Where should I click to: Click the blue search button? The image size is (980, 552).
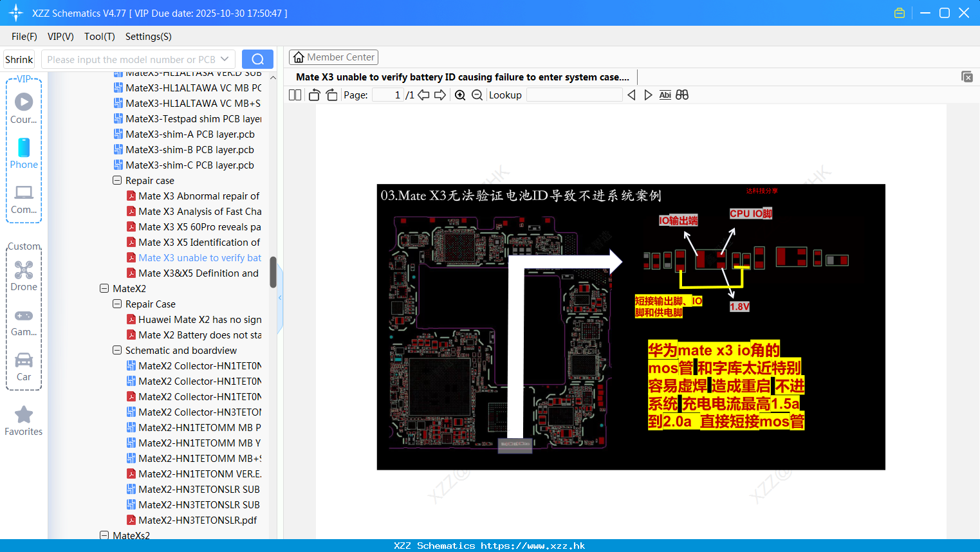pos(257,59)
